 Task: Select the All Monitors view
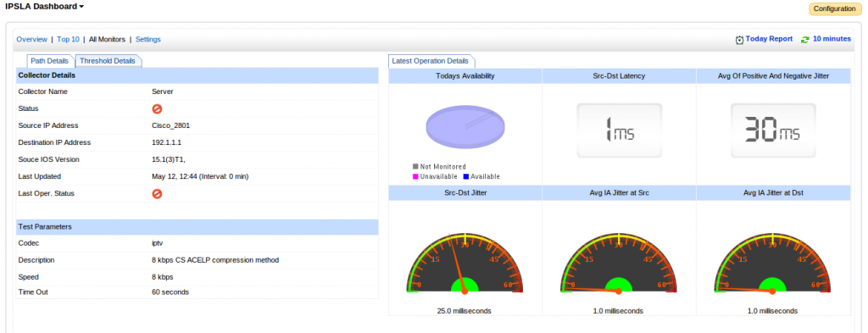coord(107,39)
